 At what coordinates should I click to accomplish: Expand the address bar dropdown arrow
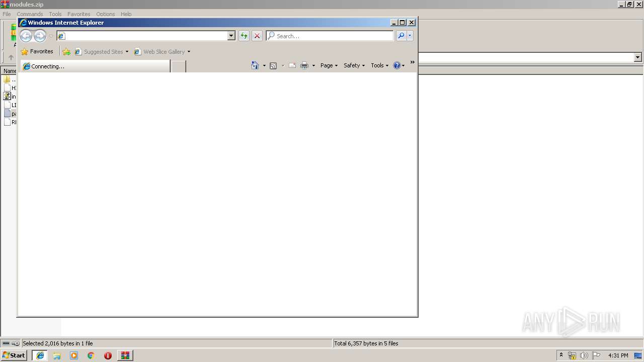coord(231,36)
